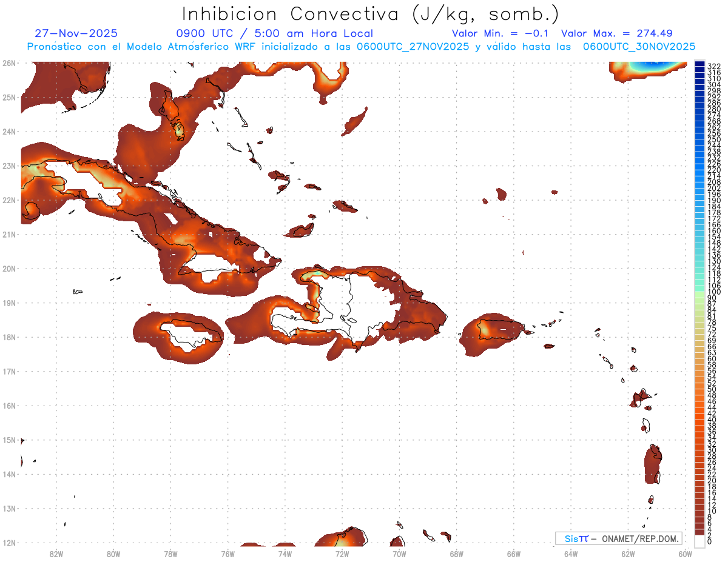Click the 17N latitude label

coord(8,371)
